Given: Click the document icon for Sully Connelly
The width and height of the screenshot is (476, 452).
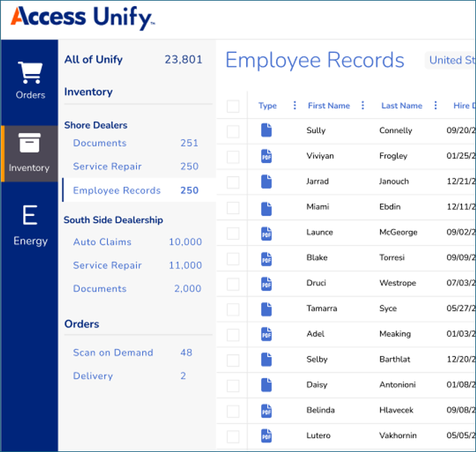Looking at the screenshot, I should (266, 130).
